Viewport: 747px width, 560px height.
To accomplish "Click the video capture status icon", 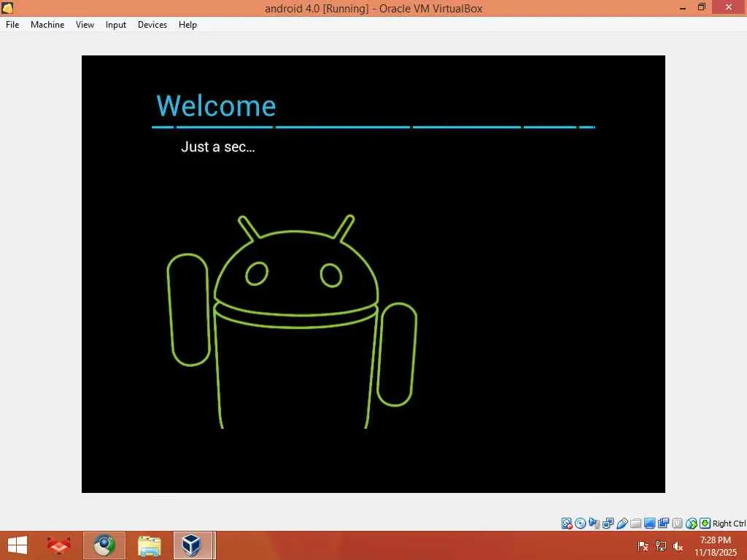I will click(x=663, y=524).
